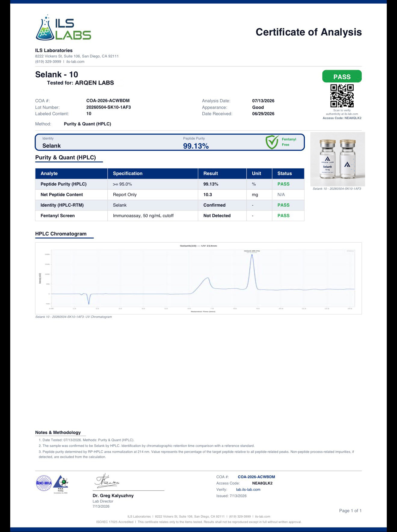The width and height of the screenshot is (397, 532).
Task: Click the HPLC chromatogram chart
Action: tap(198, 278)
